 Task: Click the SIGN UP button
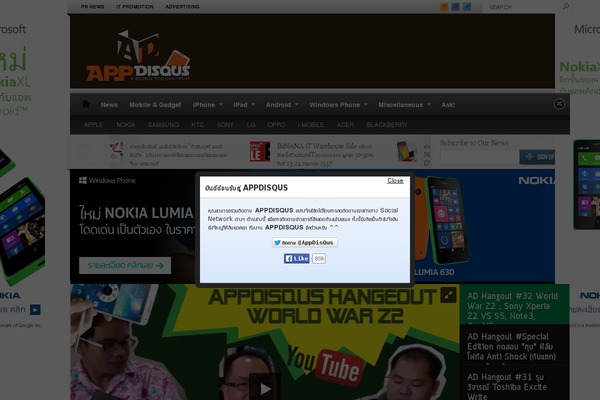(537, 157)
